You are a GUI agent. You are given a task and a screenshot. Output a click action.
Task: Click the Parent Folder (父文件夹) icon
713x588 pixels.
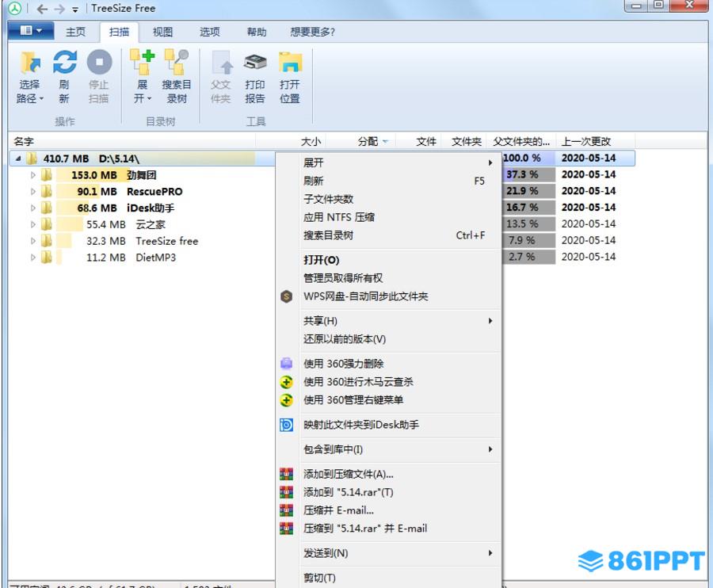[223, 63]
